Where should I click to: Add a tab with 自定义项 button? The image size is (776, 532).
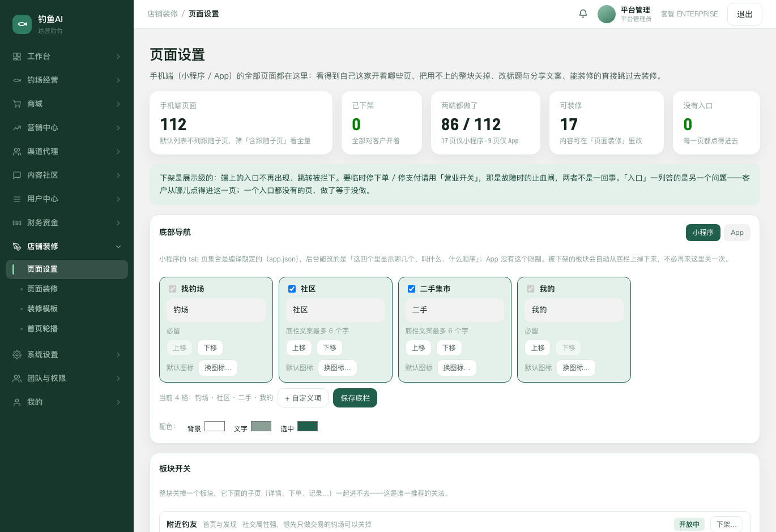point(303,398)
